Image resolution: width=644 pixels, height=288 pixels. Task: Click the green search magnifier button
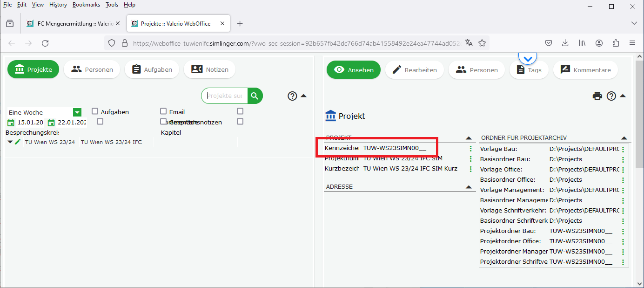click(255, 96)
